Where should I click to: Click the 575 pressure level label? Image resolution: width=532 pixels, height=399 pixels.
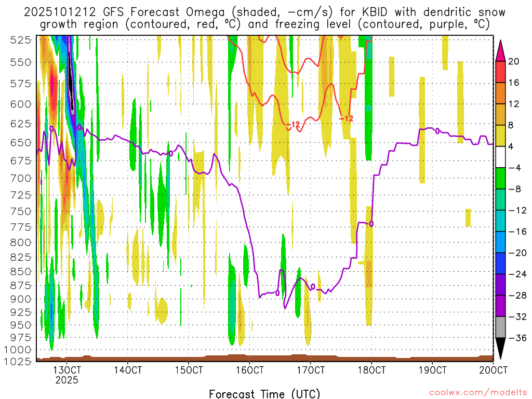(x=21, y=84)
